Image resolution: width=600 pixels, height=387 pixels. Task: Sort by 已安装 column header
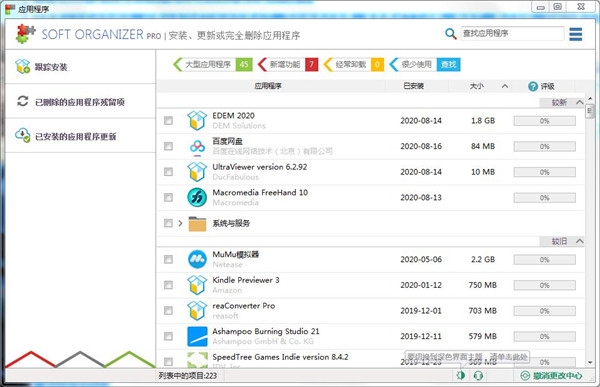coord(414,86)
